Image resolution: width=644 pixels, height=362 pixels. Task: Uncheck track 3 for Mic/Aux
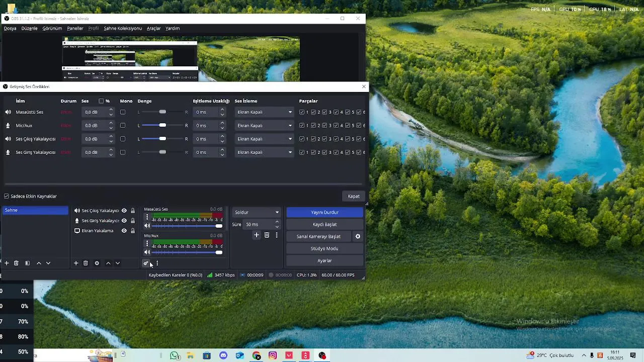(325, 125)
